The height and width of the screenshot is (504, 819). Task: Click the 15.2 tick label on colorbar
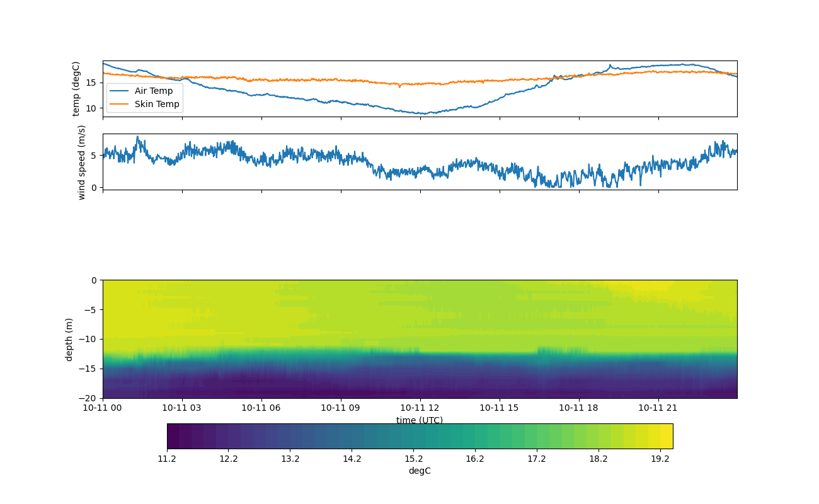pyautogui.click(x=413, y=459)
